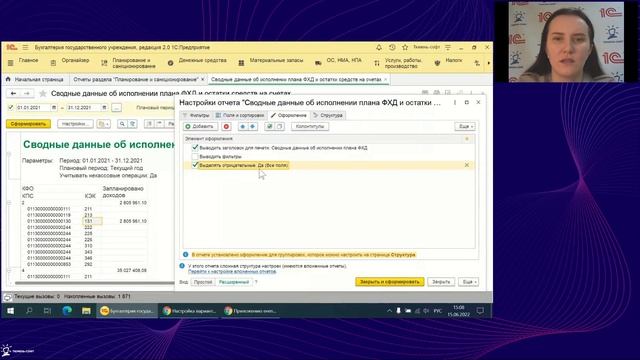The height and width of the screenshot is (360, 640).
Task: Edit the start date field 01.01.2021
Action: 33,107
